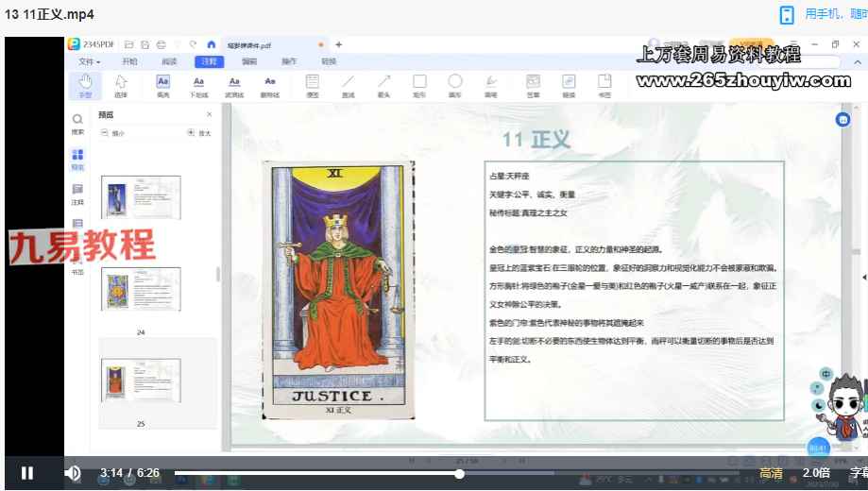Viewport: 868px width, 491px height.
Task: Open the Search (搜索) sidebar panel
Action: [x=77, y=125]
